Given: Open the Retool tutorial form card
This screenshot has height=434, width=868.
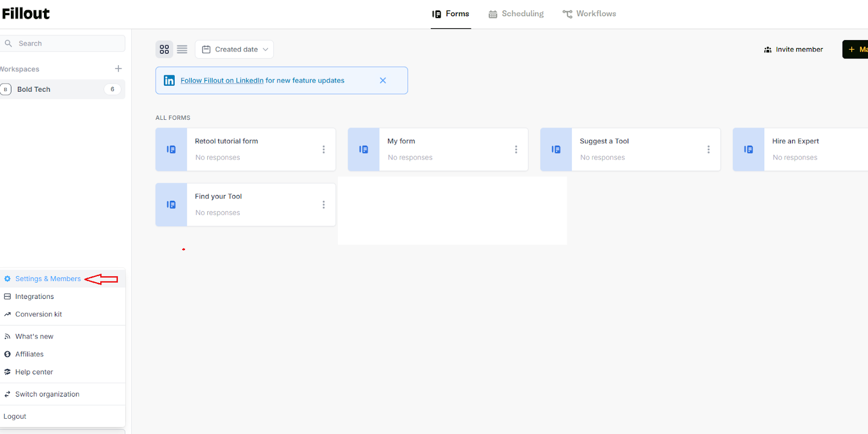Looking at the screenshot, I should point(246,150).
